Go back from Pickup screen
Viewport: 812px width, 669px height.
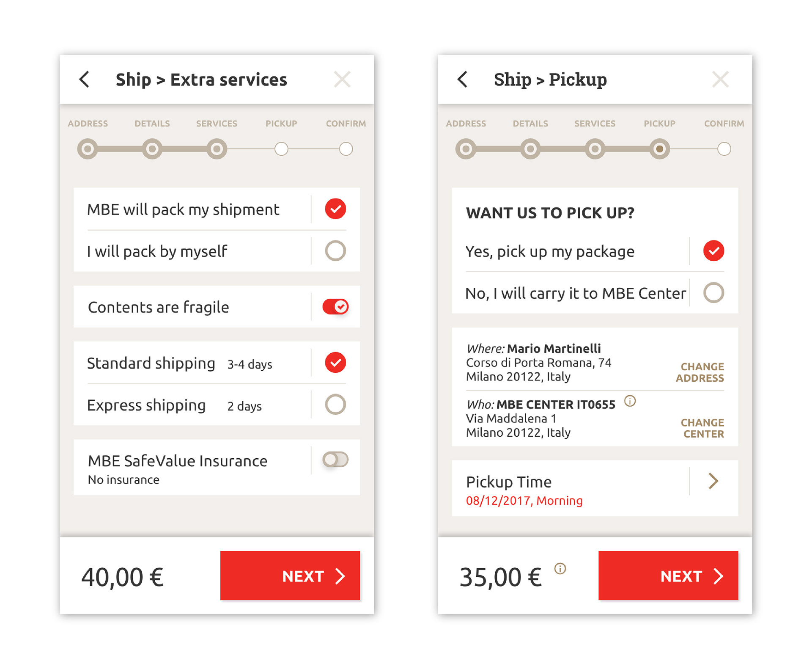pyautogui.click(x=463, y=79)
